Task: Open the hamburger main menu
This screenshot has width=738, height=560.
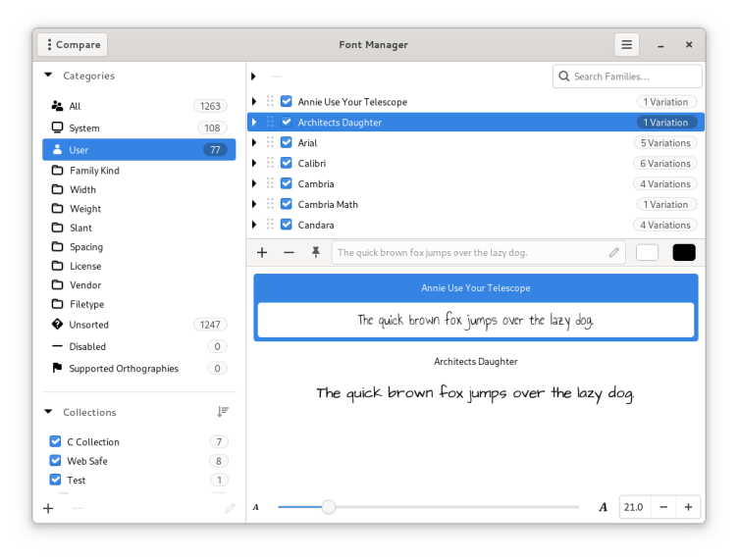Action: point(626,44)
